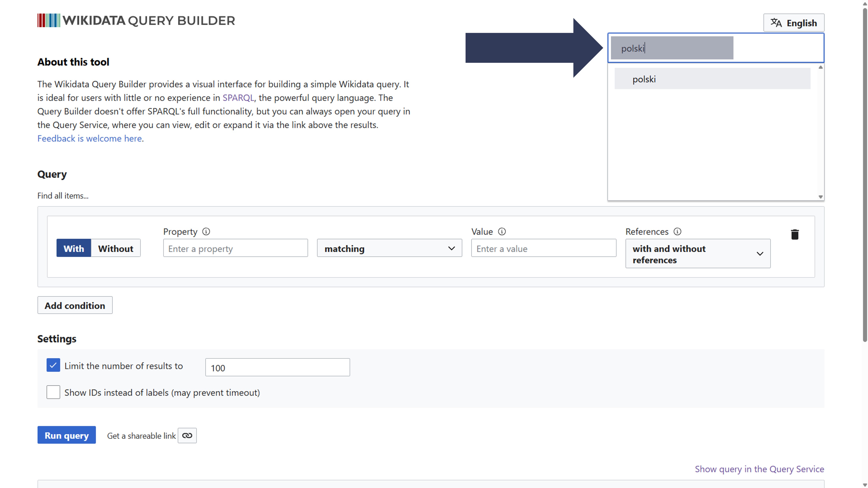
Task: Open the English language selector
Action: click(794, 22)
